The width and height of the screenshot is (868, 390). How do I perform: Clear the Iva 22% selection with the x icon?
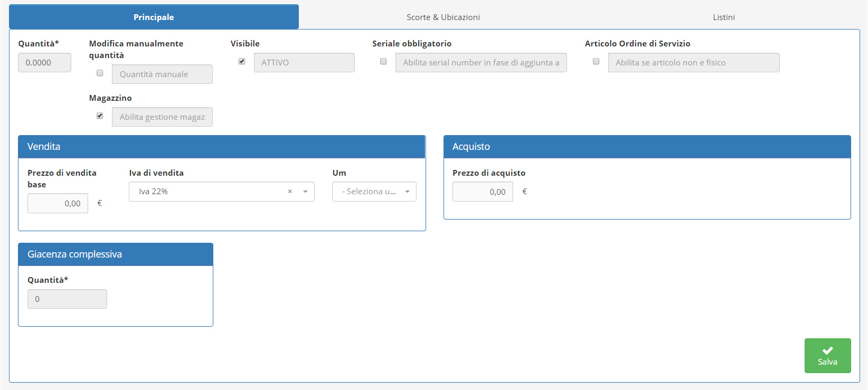coord(289,192)
